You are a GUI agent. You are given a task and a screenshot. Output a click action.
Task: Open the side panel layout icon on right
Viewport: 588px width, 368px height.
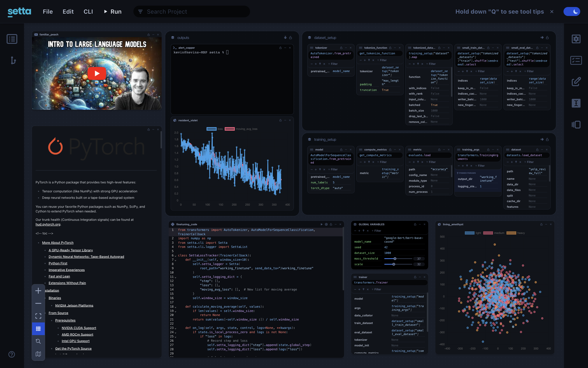click(x=576, y=125)
